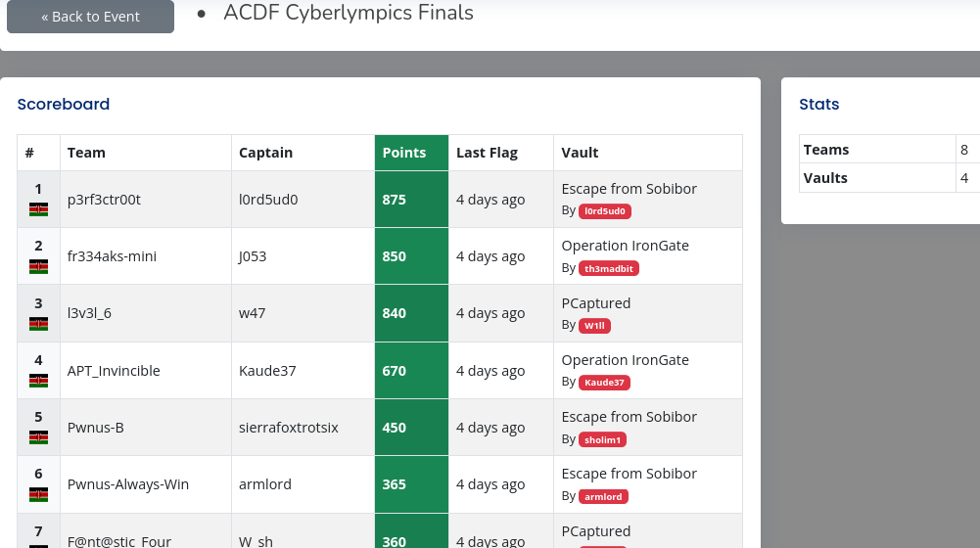
Task: Click the Kenya flag icon beside fr334aks-mini
Action: pyautogui.click(x=39, y=267)
